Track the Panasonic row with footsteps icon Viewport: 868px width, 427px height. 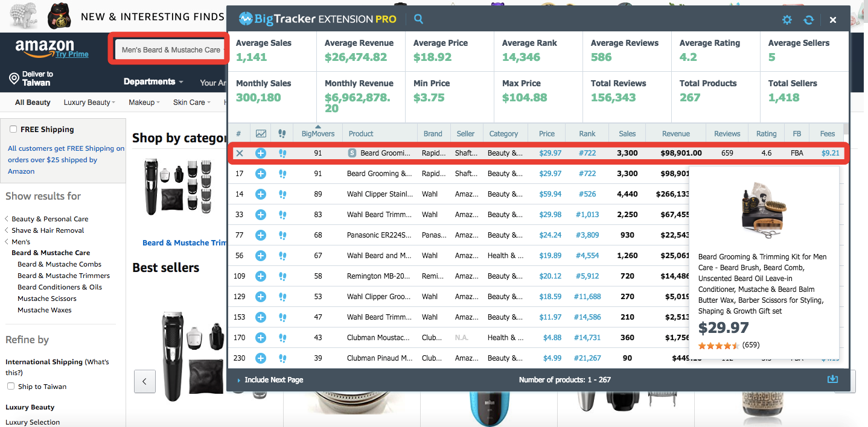(282, 235)
